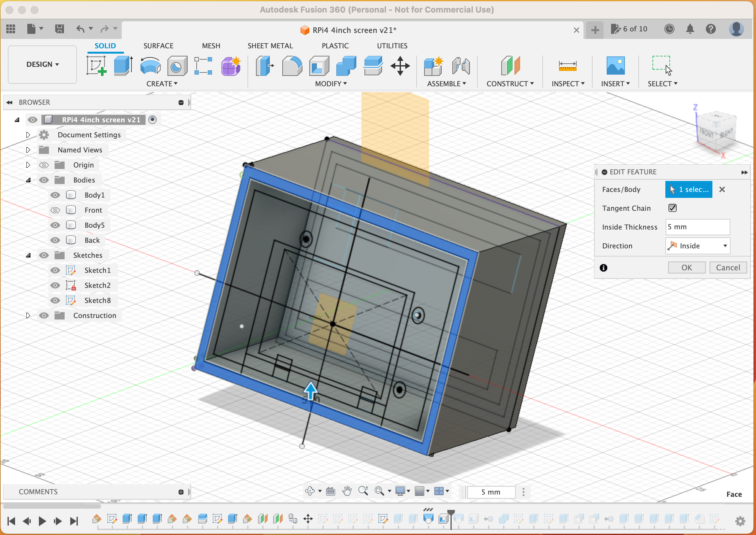Click OK in Edit Feature dialog
This screenshot has width=756, height=535.
pyautogui.click(x=687, y=267)
